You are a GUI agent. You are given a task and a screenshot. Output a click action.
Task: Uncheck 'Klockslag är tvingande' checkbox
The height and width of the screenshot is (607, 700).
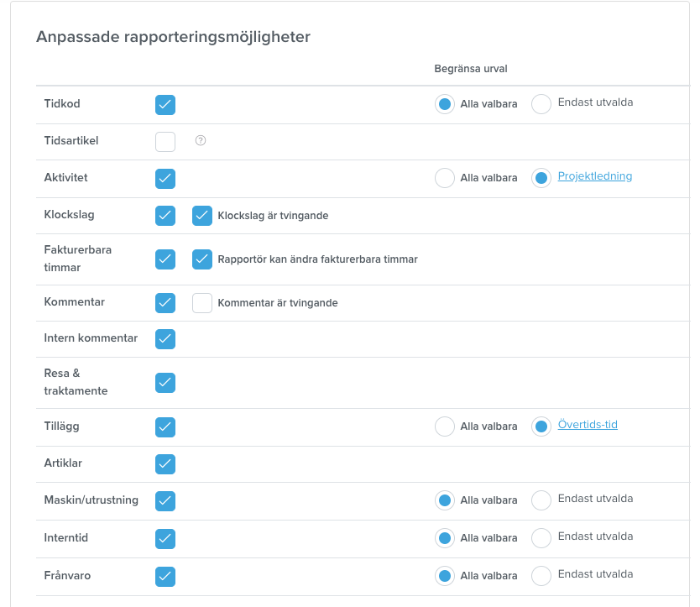coord(202,216)
